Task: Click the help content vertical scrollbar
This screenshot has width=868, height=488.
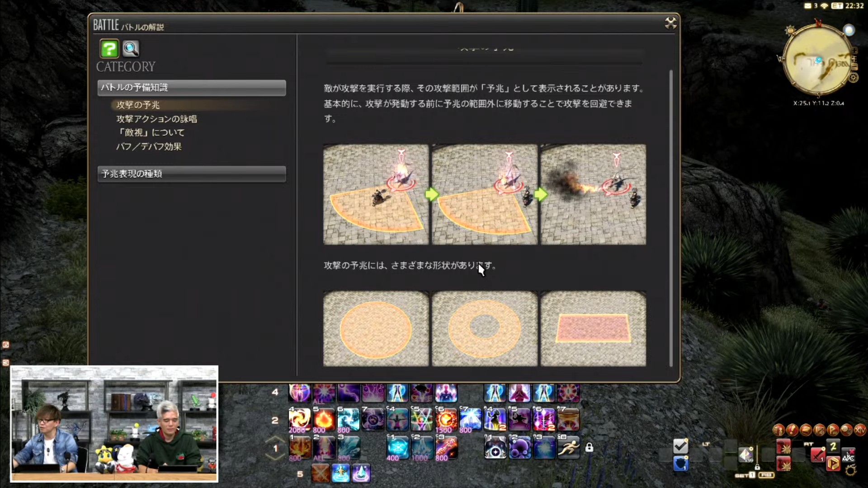Action: point(671,217)
